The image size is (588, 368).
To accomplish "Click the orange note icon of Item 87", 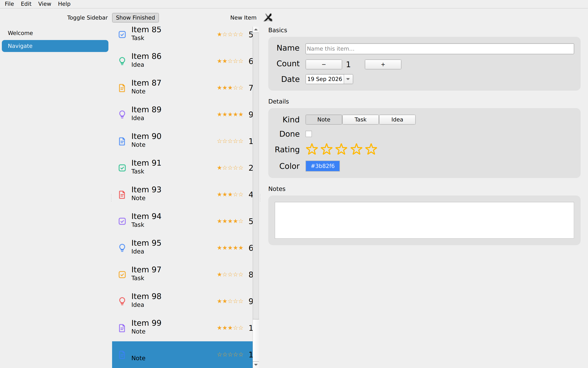I will [x=122, y=88].
